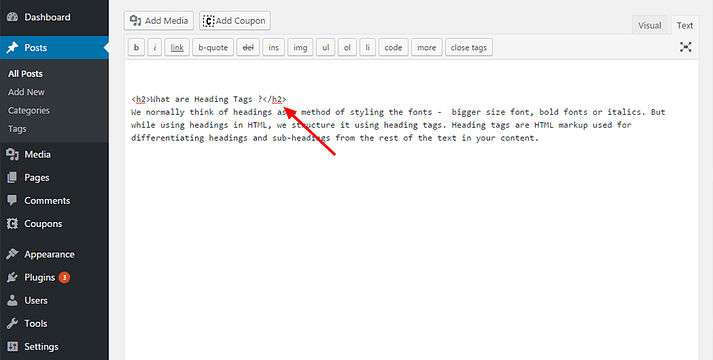
Task: Open the Users menu label
Action: pos(36,300)
